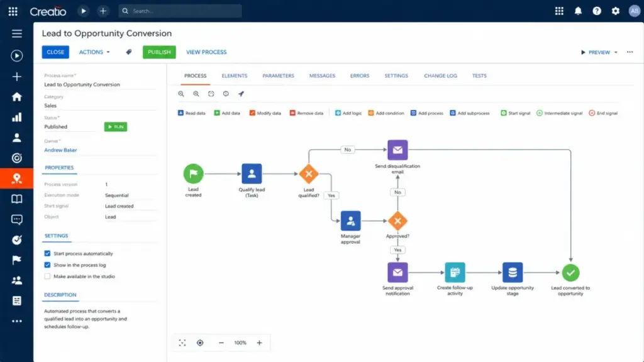
Task: Click the Close button
Action: pos(55,52)
